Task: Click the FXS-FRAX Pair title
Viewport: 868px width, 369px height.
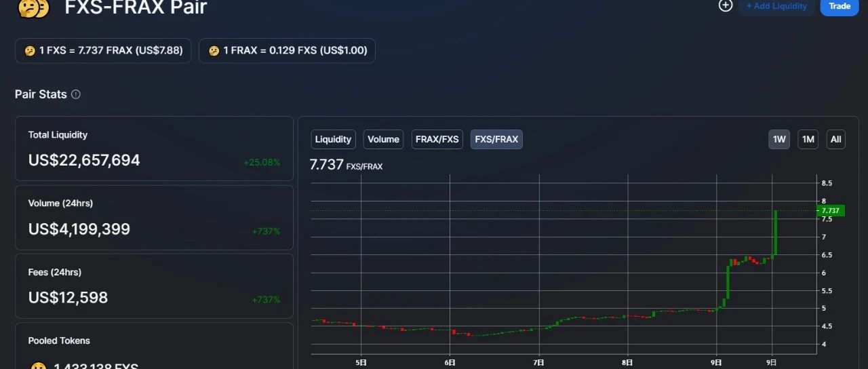Action: click(x=136, y=7)
